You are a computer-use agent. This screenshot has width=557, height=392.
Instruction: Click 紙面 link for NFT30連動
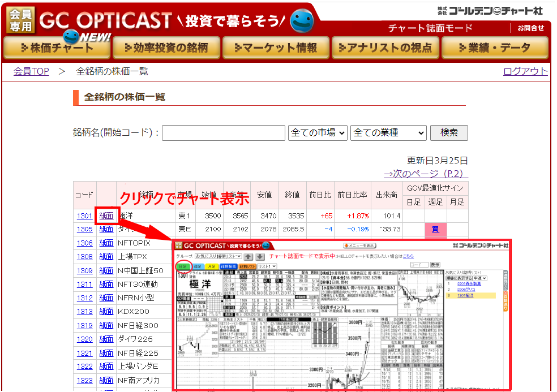pos(106,285)
